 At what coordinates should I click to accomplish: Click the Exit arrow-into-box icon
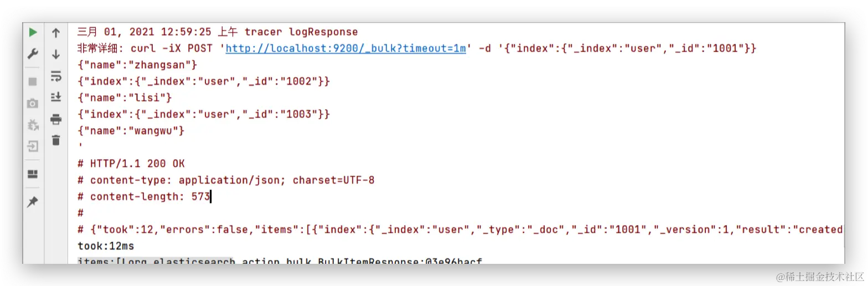pyautogui.click(x=33, y=147)
